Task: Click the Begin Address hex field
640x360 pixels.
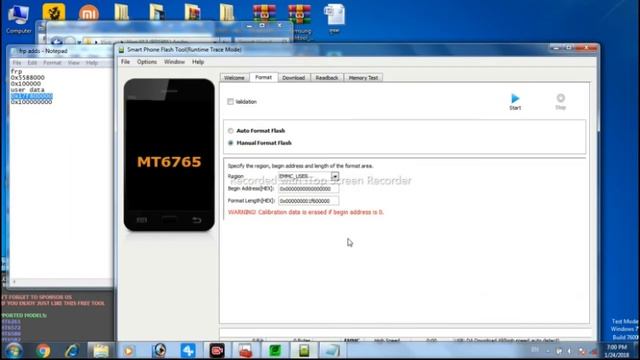Action: 308,189
